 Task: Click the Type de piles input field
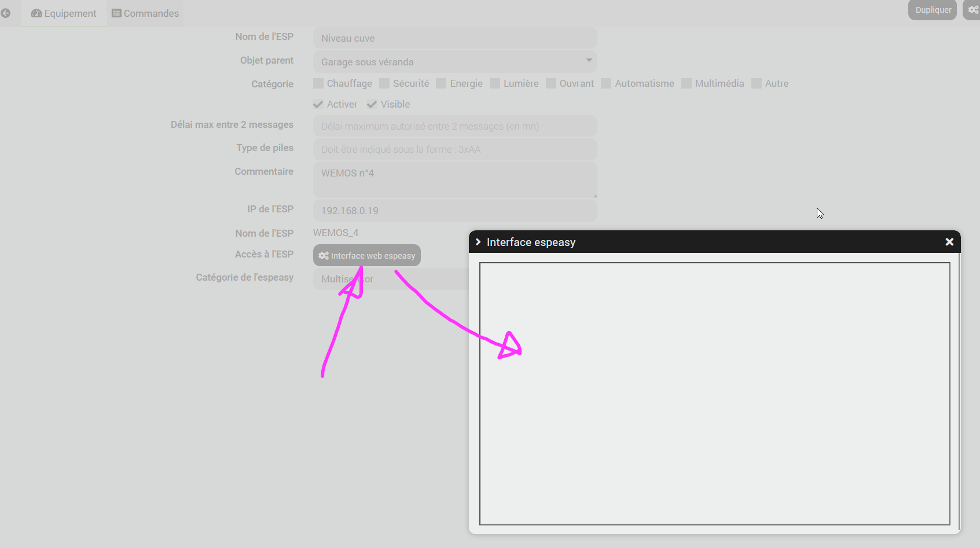(455, 149)
